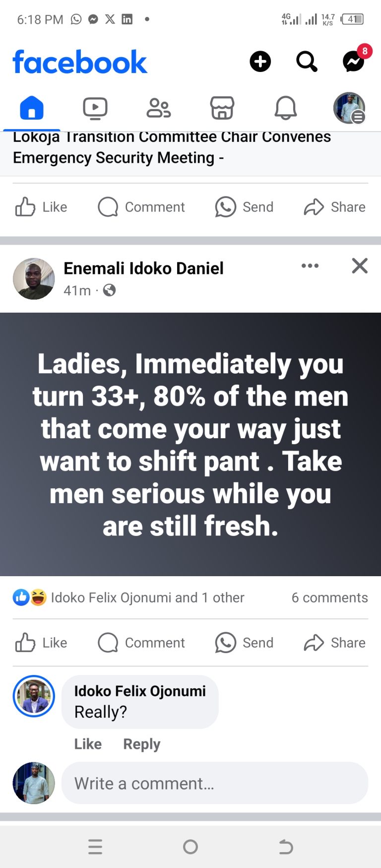The image size is (381, 868).
Task: Open the profile menu avatar
Action: [349, 108]
